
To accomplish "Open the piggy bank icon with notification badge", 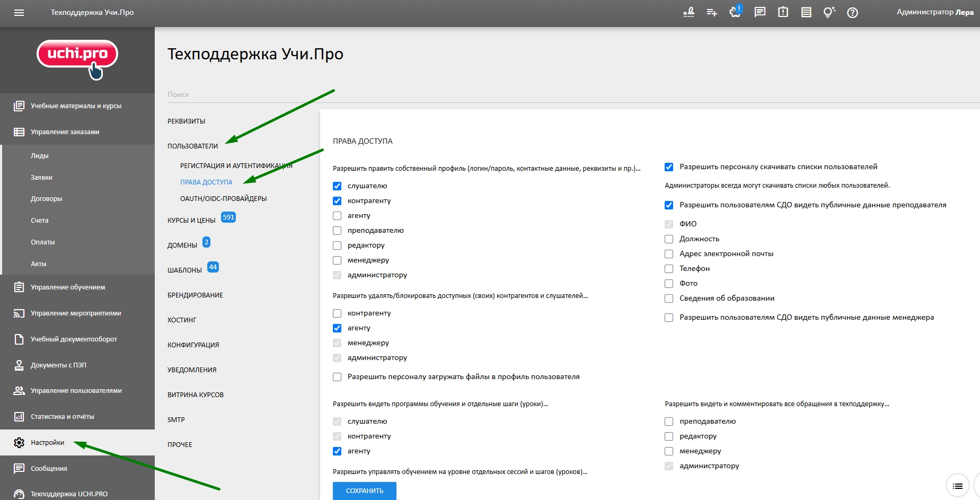I will (736, 12).
